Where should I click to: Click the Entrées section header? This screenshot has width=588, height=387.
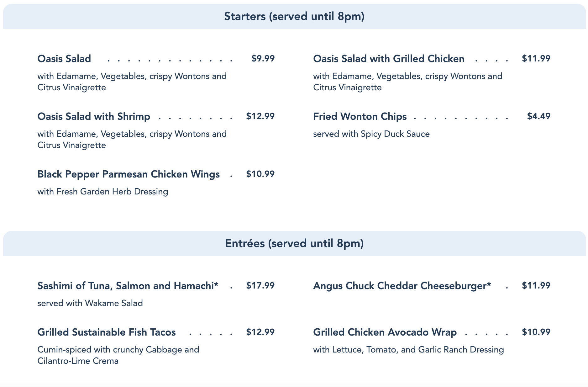294,243
